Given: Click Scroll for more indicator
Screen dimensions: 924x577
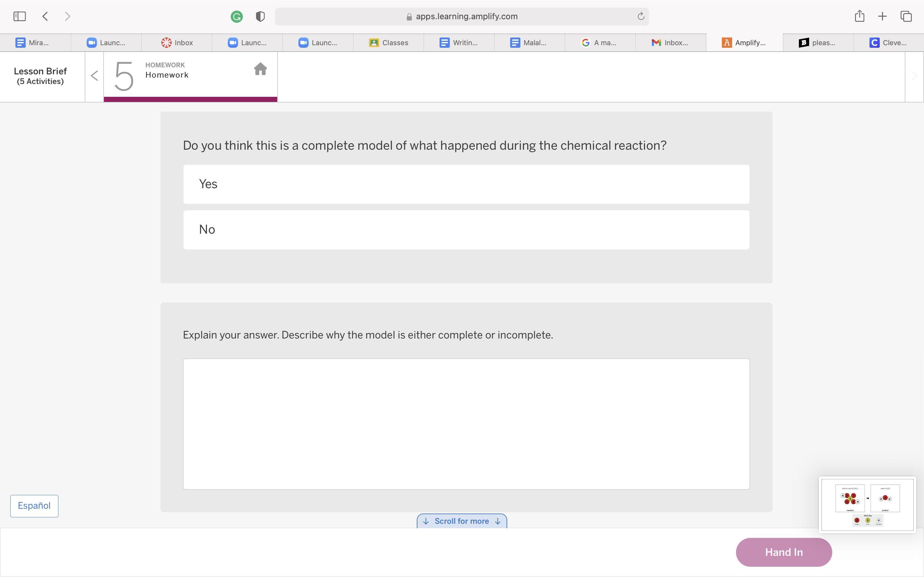Looking at the screenshot, I should [x=462, y=521].
